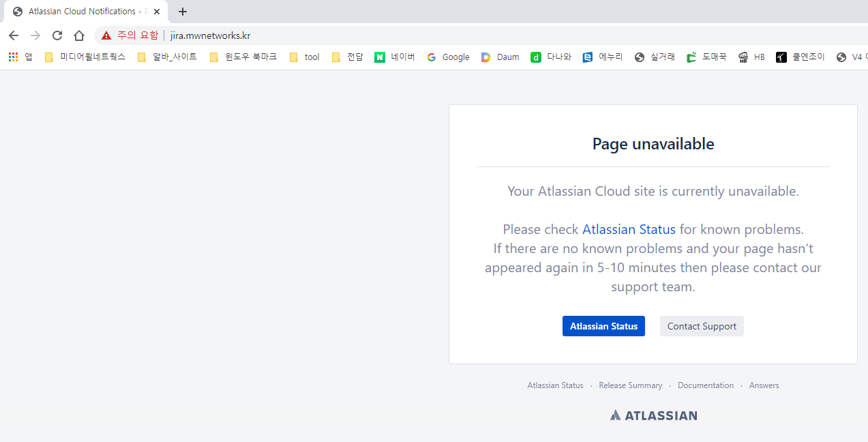Open the 도매꾹 bookmark

[x=706, y=57]
